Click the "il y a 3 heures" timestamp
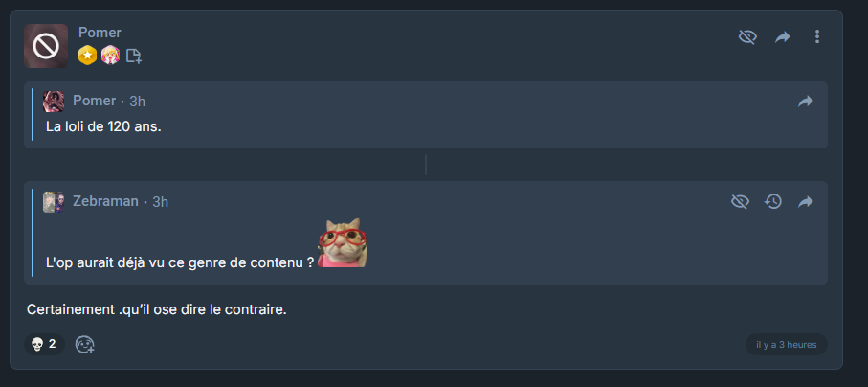Viewport: 868px width, 387px height. coord(786,344)
